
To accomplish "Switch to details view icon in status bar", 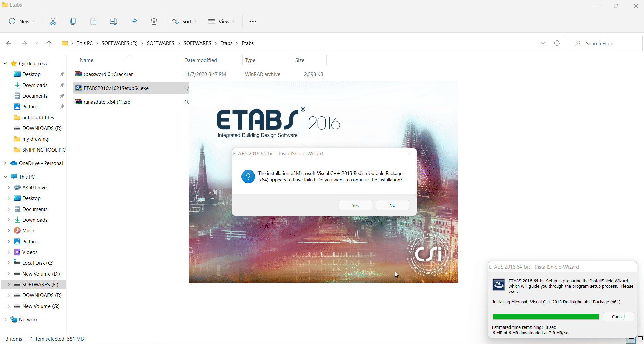I will tap(632, 340).
